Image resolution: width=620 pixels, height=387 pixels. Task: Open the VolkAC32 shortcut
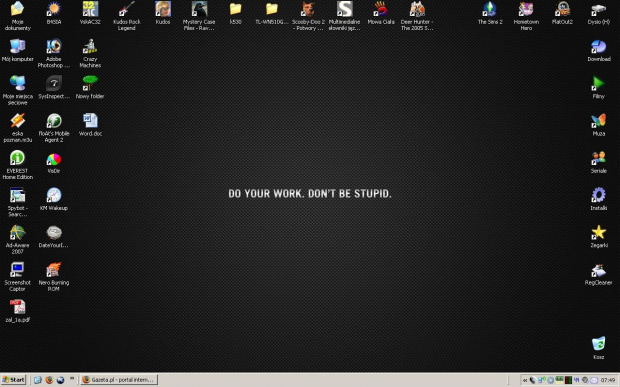(90, 13)
